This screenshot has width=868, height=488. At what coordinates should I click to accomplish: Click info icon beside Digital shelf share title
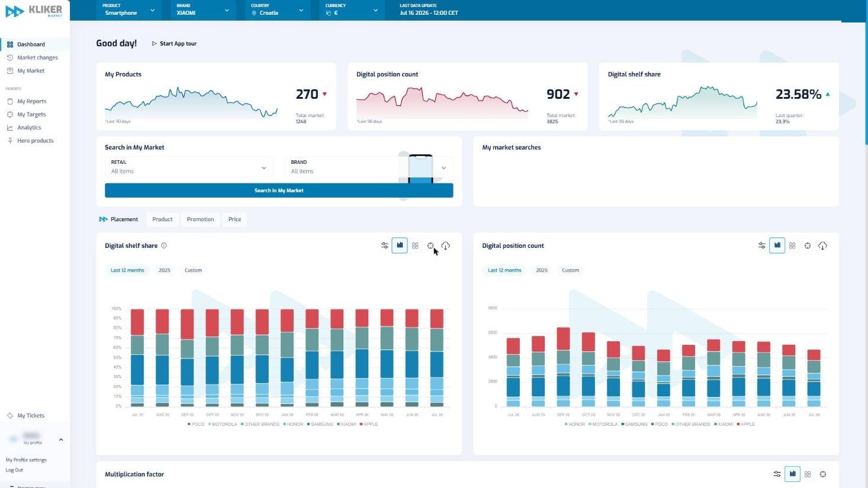[x=164, y=245]
